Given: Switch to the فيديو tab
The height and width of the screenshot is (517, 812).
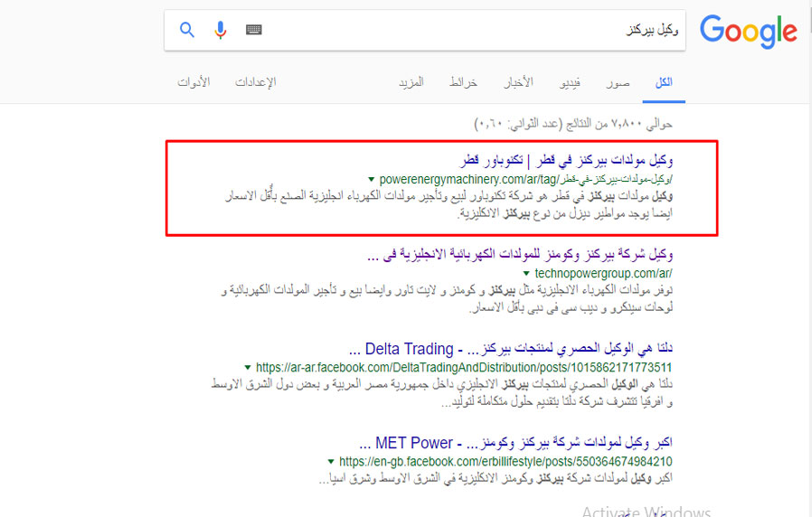Looking at the screenshot, I should 570,82.
